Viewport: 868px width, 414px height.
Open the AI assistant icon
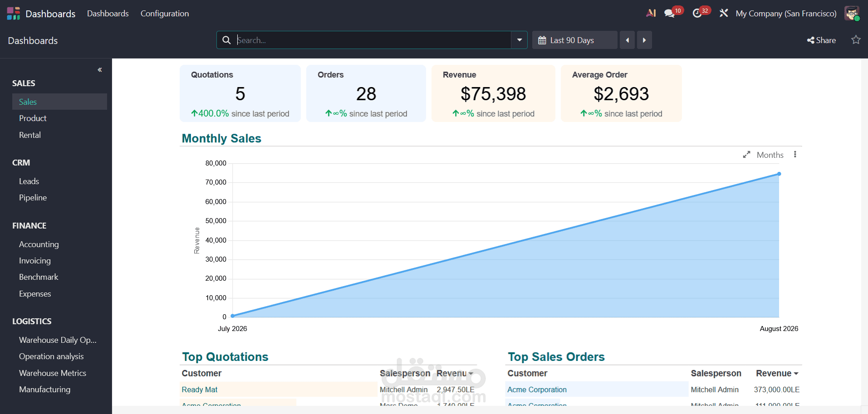(x=651, y=13)
